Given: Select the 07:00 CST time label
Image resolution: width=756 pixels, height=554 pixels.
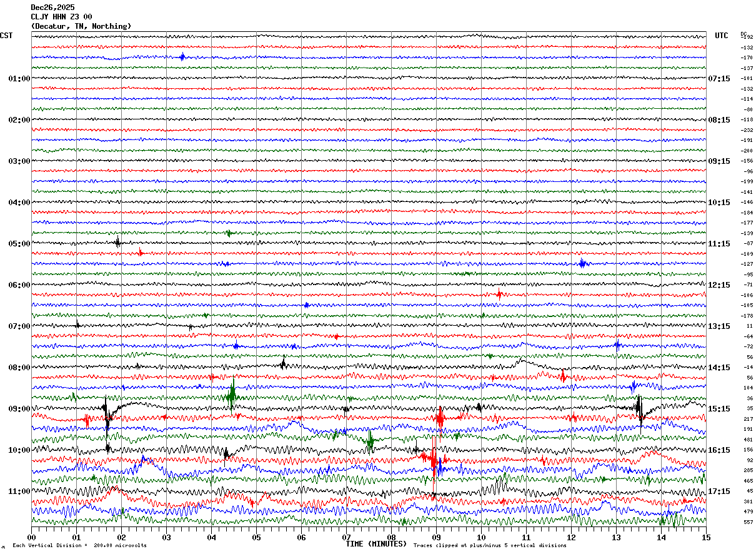Looking at the screenshot, I should tap(19, 326).
